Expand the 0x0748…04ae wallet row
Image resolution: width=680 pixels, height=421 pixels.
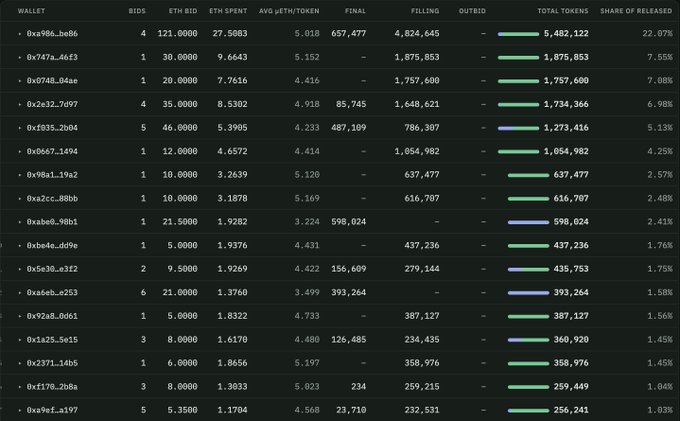point(20,81)
